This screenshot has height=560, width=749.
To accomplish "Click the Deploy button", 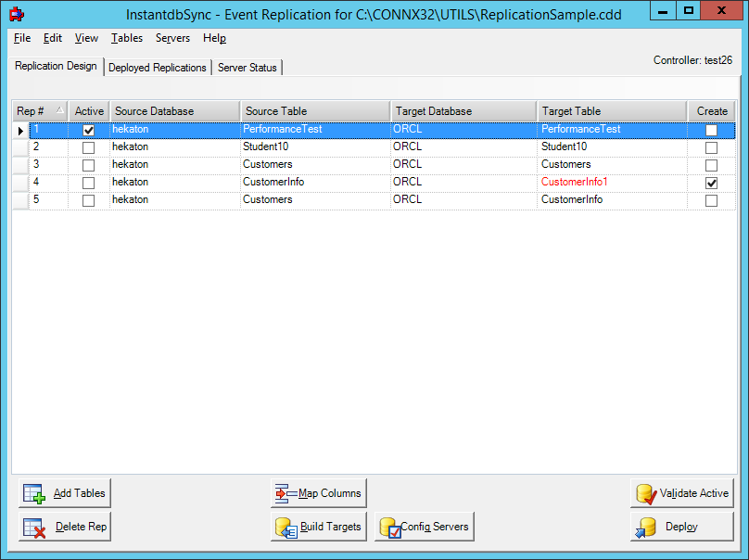I will [x=681, y=526].
